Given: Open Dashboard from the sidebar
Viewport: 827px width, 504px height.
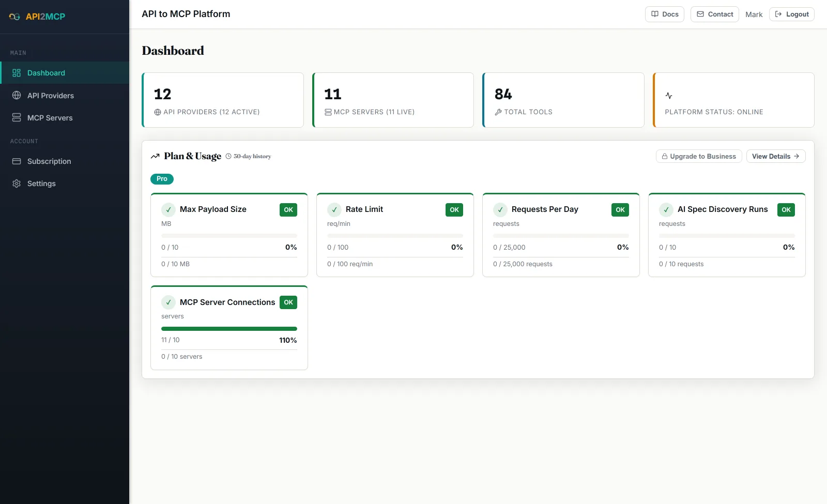Looking at the screenshot, I should 65,73.
